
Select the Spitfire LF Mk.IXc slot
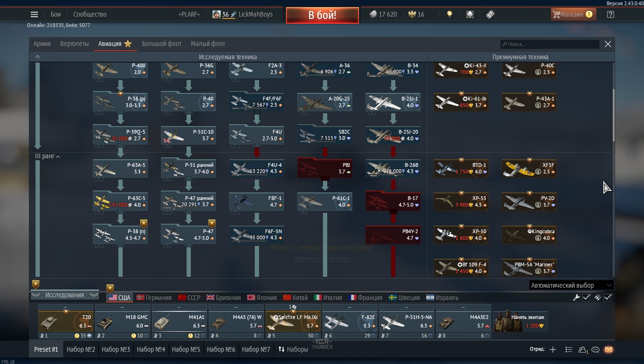coord(293,321)
